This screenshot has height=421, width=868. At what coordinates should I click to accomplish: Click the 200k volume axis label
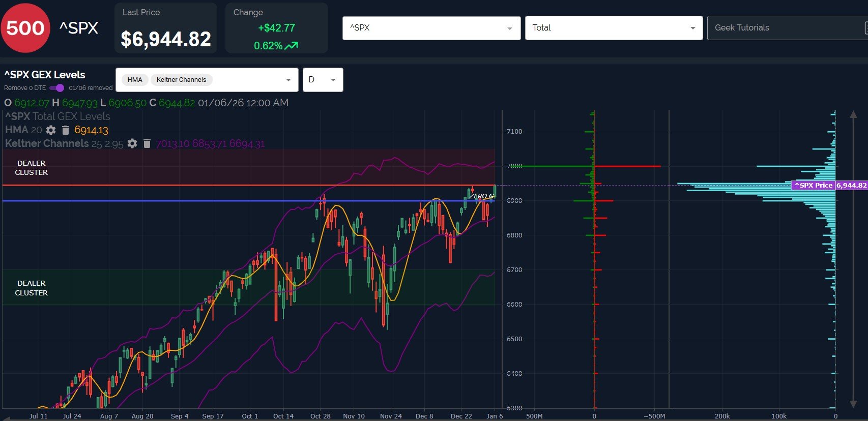[722, 416]
